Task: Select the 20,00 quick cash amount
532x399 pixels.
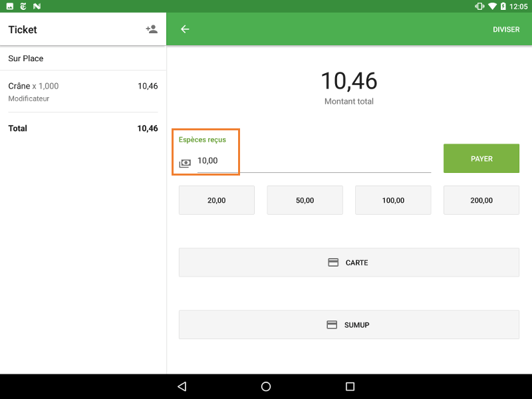Action: tap(216, 200)
